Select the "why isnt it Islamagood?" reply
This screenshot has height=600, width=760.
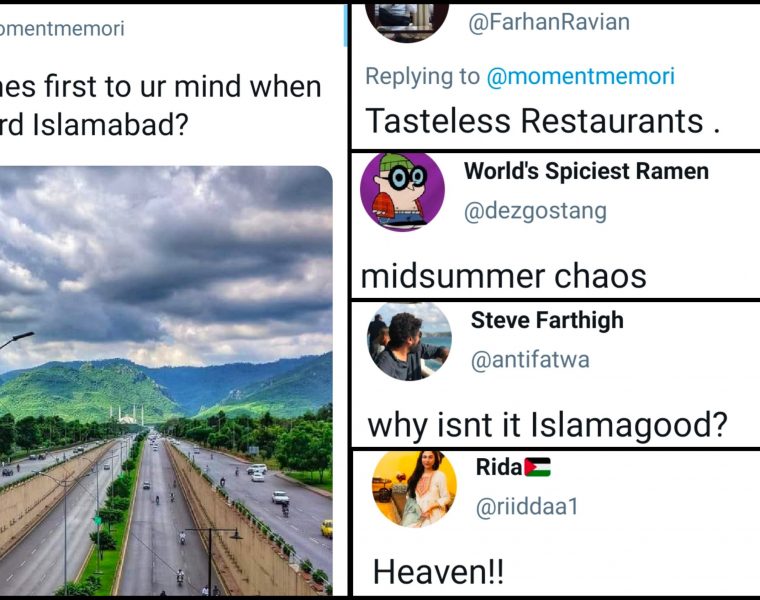[547, 425]
